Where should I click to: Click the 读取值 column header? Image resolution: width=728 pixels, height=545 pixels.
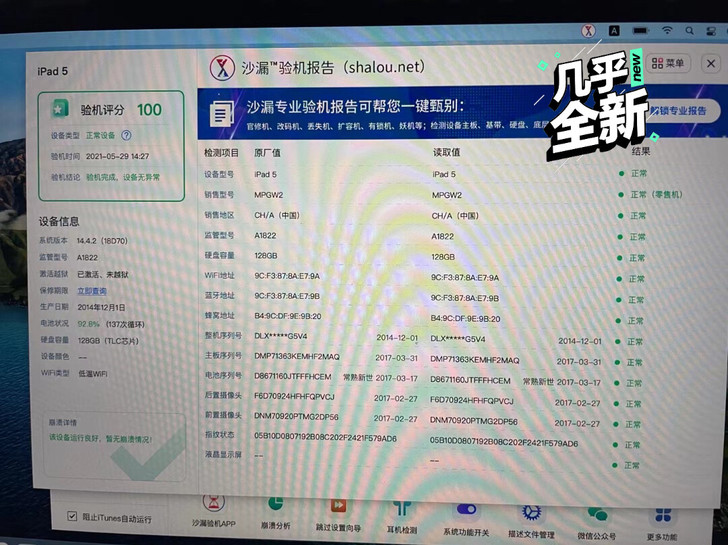click(446, 152)
